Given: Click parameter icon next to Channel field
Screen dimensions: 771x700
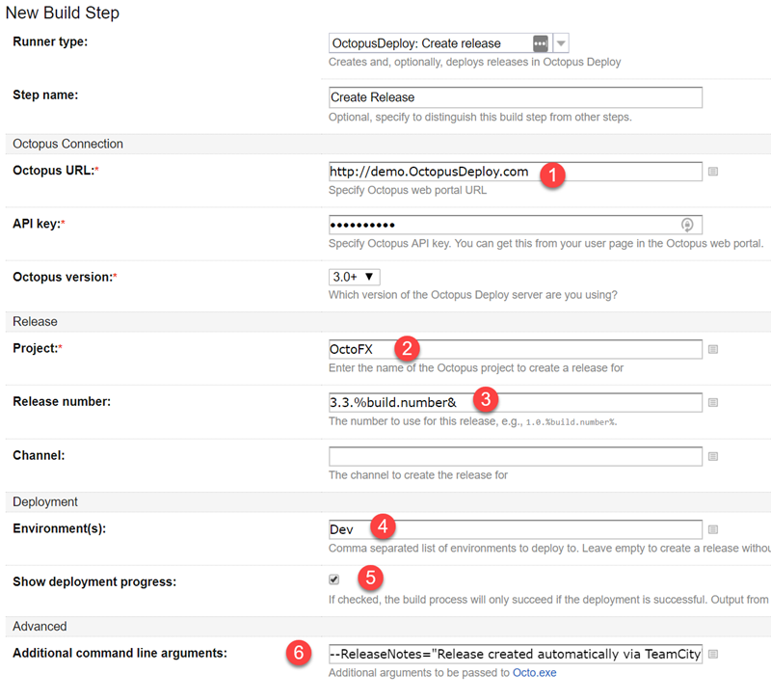Looking at the screenshot, I should (x=713, y=456).
